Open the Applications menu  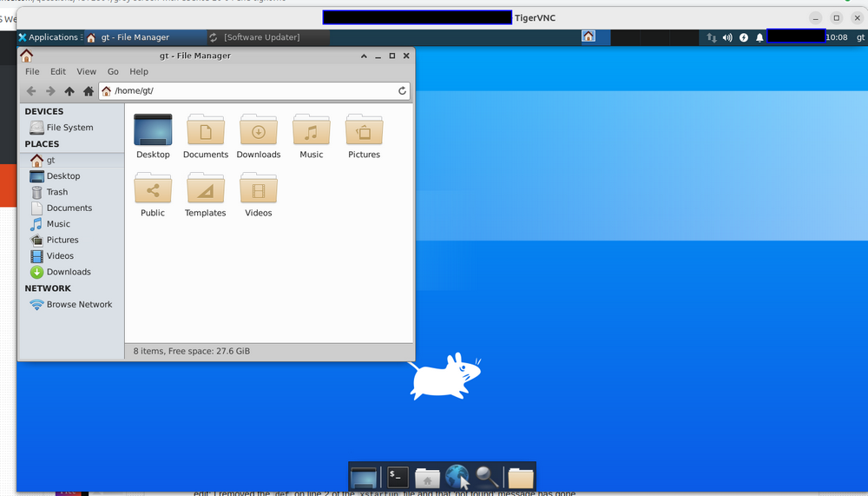coord(49,37)
